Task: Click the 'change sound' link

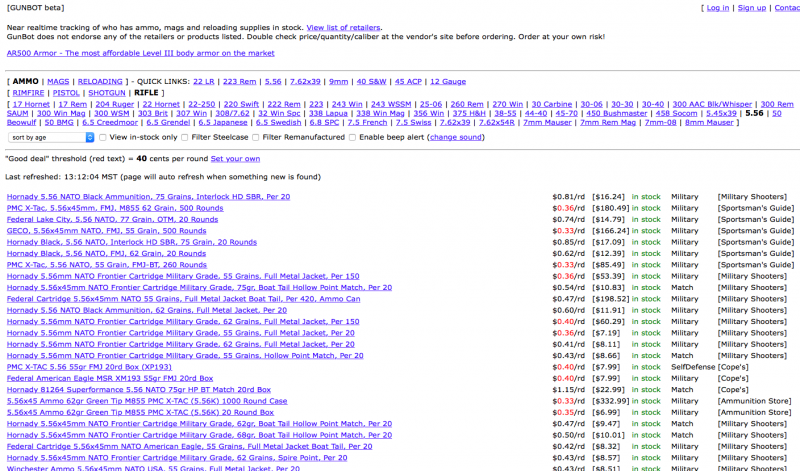Action: click(456, 137)
